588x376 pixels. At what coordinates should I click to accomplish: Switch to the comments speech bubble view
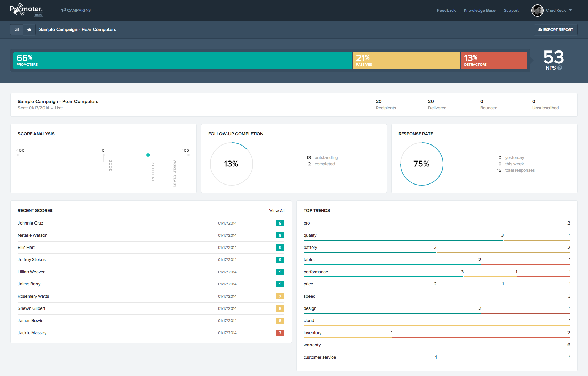coord(30,30)
